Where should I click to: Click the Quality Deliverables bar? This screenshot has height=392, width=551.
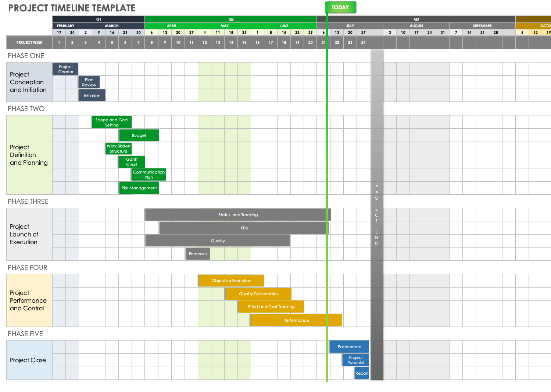(258, 294)
